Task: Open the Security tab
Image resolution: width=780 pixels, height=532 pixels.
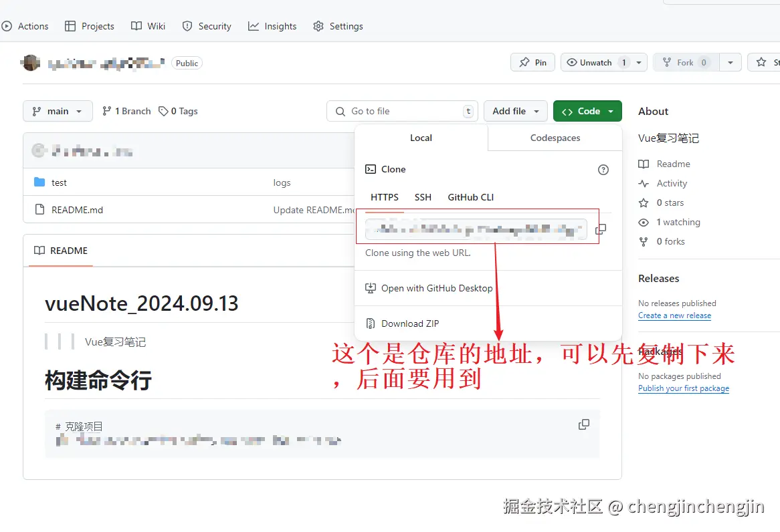Action: [x=207, y=26]
